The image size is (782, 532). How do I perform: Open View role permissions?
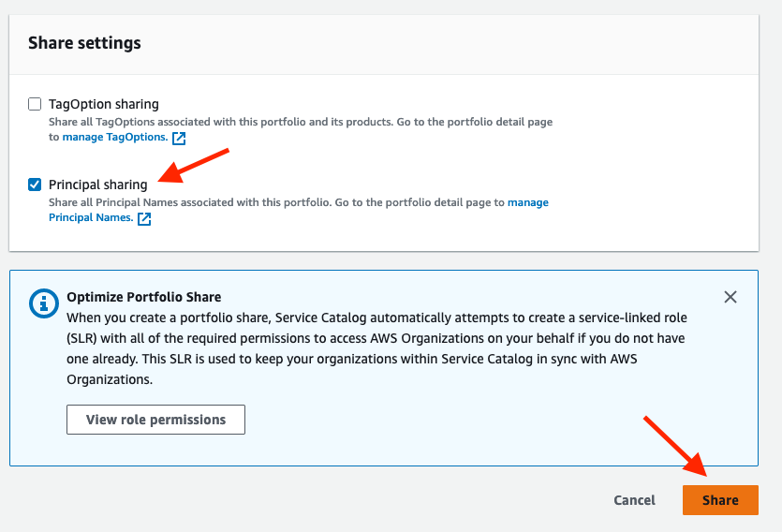click(155, 420)
